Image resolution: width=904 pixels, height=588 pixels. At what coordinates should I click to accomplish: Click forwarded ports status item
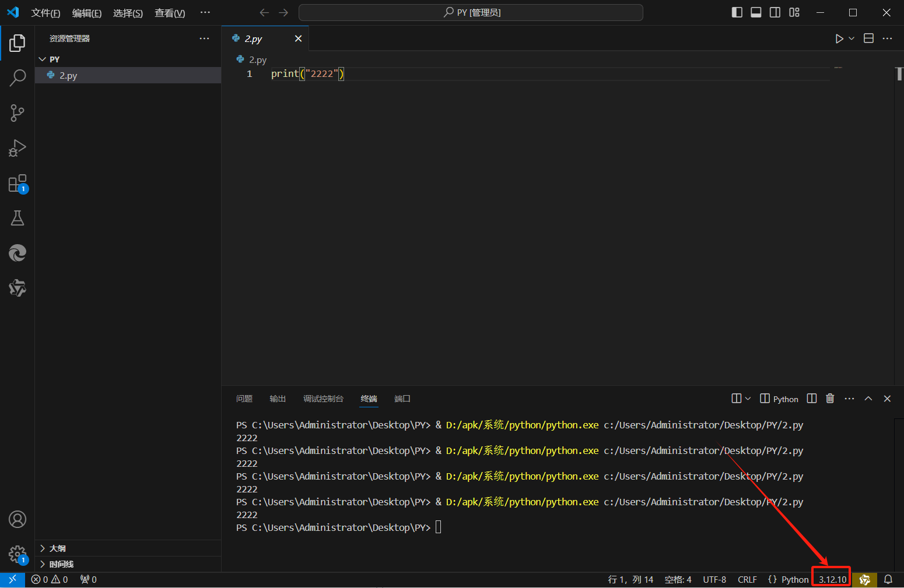89,579
